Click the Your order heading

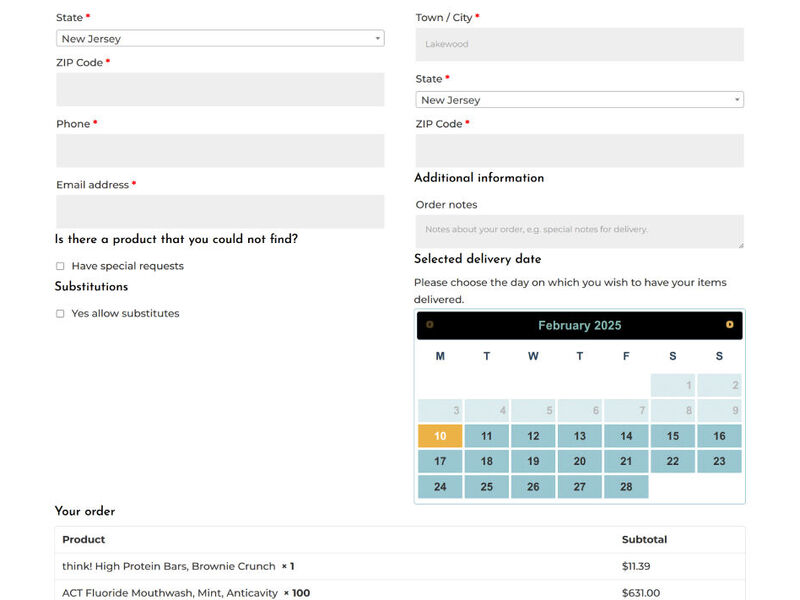pyautogui.click(x=85, y=511)
